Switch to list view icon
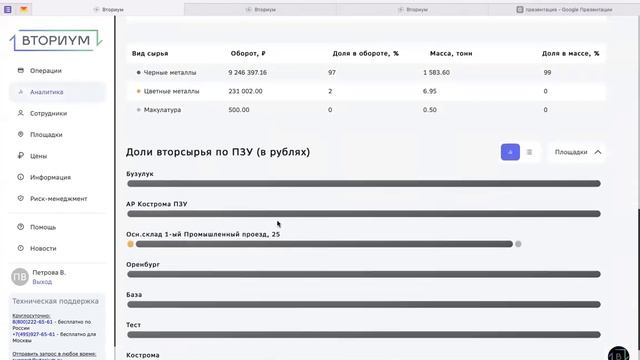640x360 pixels. [x=529, y=152]
